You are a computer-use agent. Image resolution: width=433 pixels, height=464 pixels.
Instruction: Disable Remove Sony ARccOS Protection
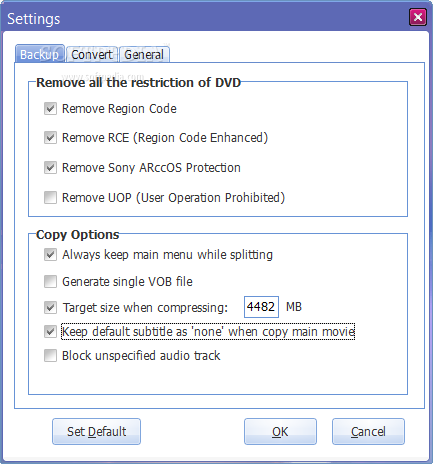(x=50, y=167)
